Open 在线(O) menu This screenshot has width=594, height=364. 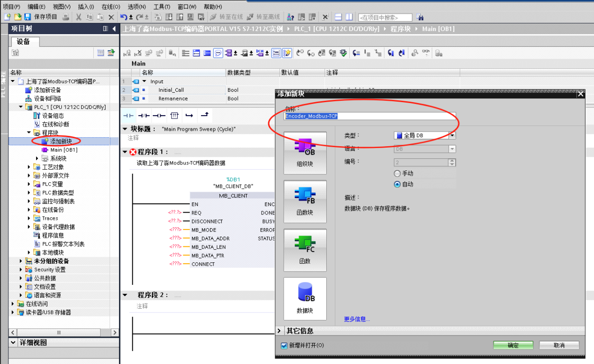[x=111, y=7]
